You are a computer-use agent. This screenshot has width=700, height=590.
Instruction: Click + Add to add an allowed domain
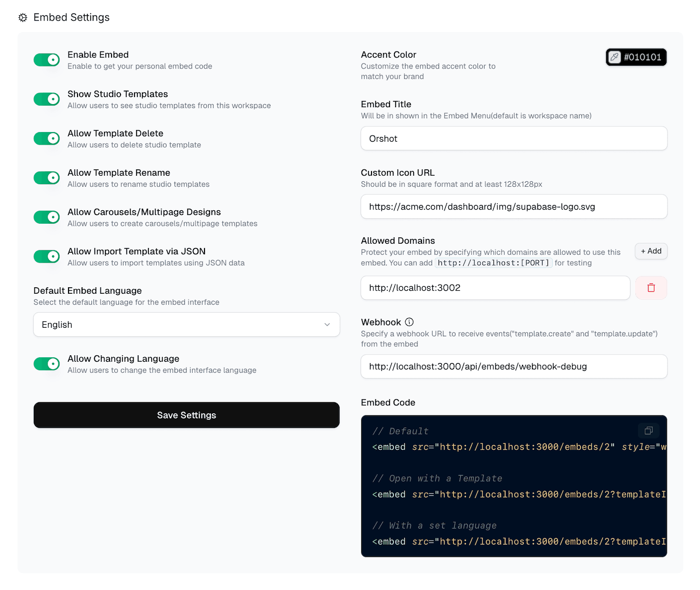[x=650, y=251]
